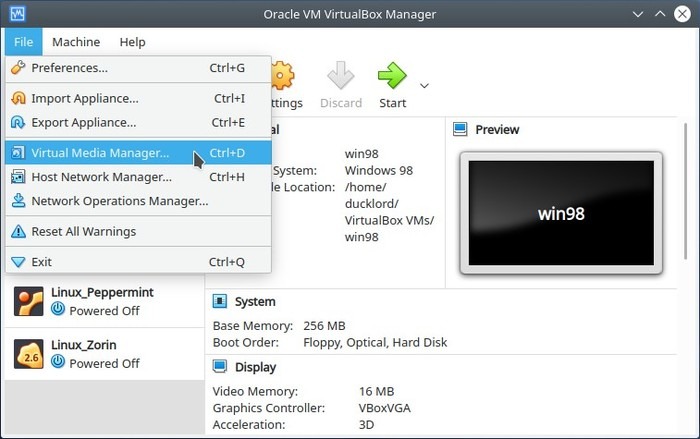Click the VirtualBox title bar icon
This screenshot has width=700, height=439.
[18, 14]
